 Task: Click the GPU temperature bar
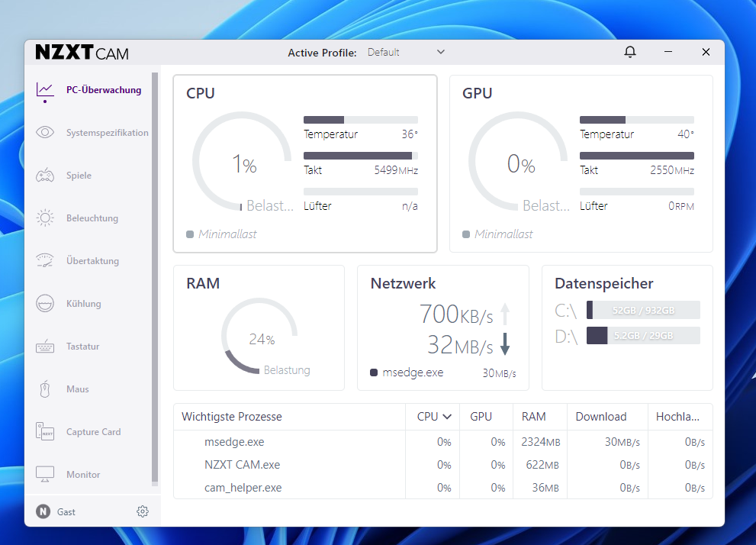tap(636, 120)
